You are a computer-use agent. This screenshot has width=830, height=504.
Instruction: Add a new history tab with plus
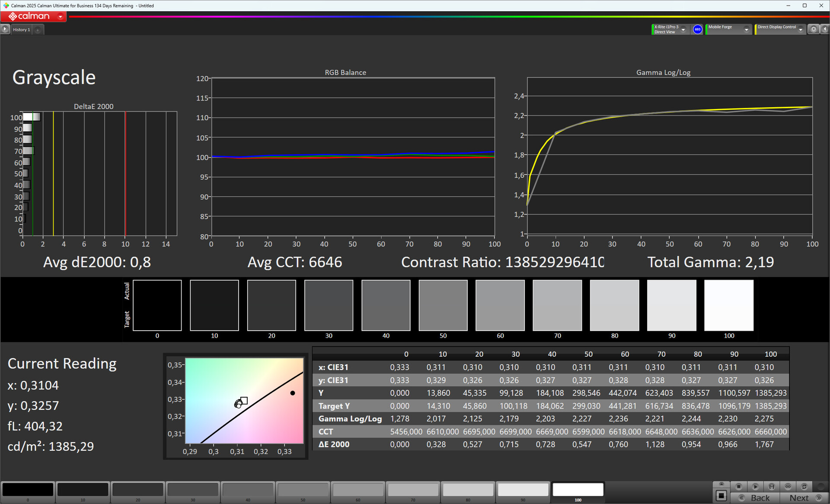pyautogui.click(x=38, y=30)
